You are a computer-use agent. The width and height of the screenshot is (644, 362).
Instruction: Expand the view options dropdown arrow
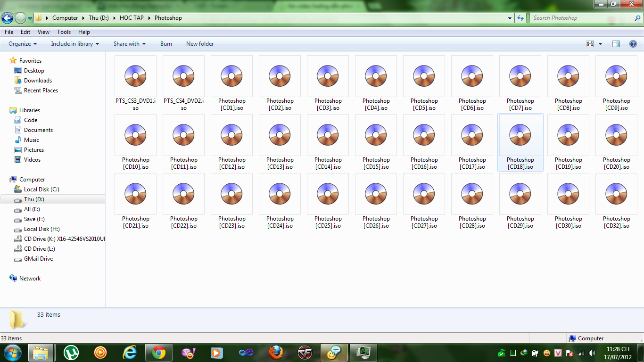coord(600,44)
